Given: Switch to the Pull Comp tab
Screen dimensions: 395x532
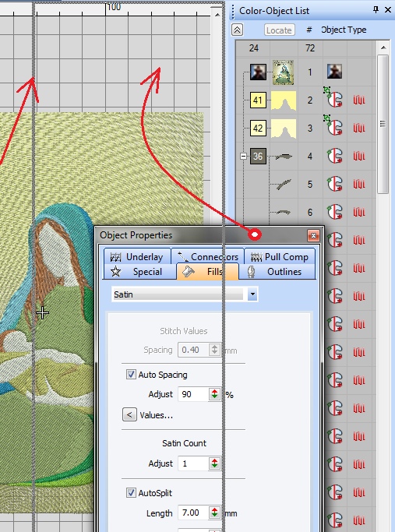Looking at the screenshot, I should pyautogui.click(x=280, y=257).
